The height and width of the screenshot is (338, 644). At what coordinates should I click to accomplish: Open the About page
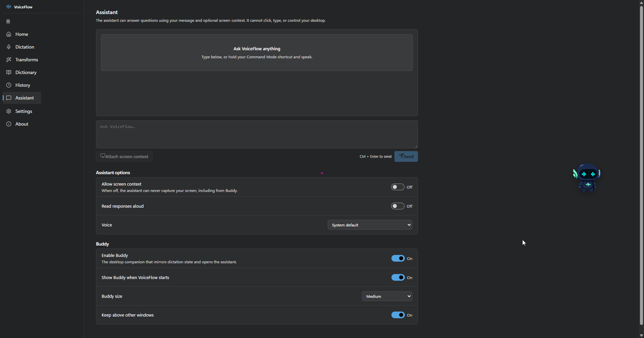(x=22, y=124)
